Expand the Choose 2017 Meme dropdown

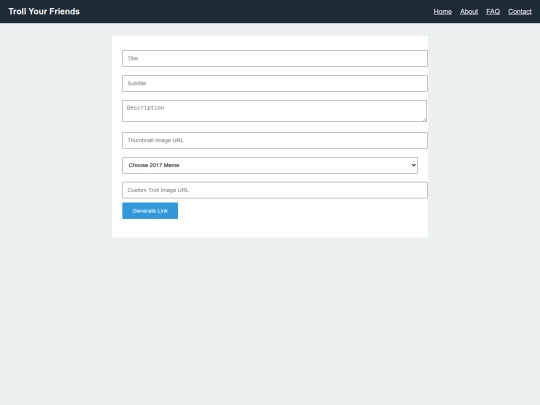[x=270, y=165]
